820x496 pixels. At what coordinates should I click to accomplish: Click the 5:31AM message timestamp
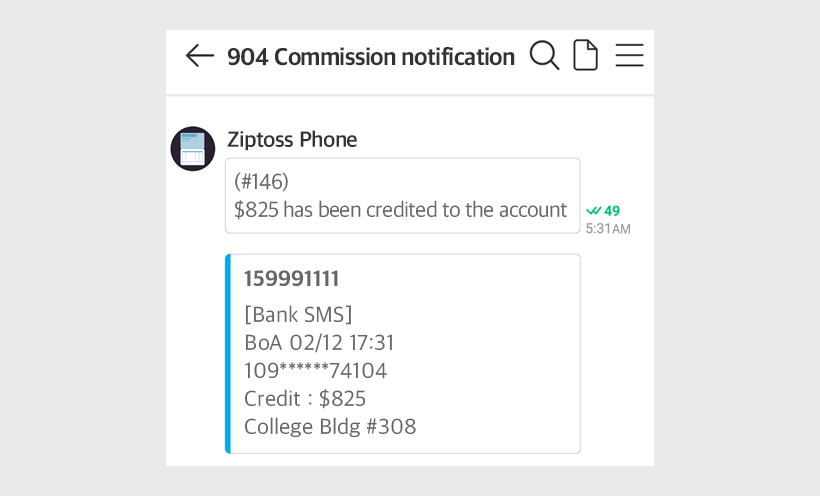pyautogui.click(x=608, y=229)
